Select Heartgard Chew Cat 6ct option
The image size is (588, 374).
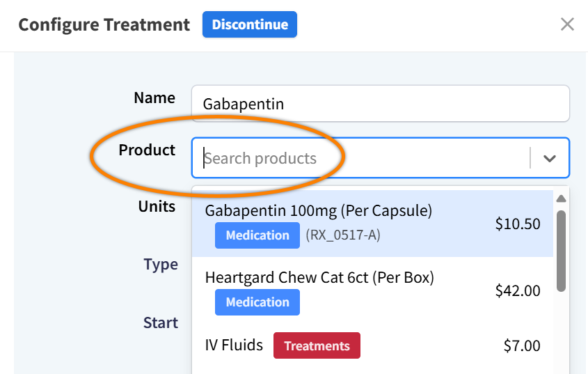pyautogui.click(x=319, y=278)
